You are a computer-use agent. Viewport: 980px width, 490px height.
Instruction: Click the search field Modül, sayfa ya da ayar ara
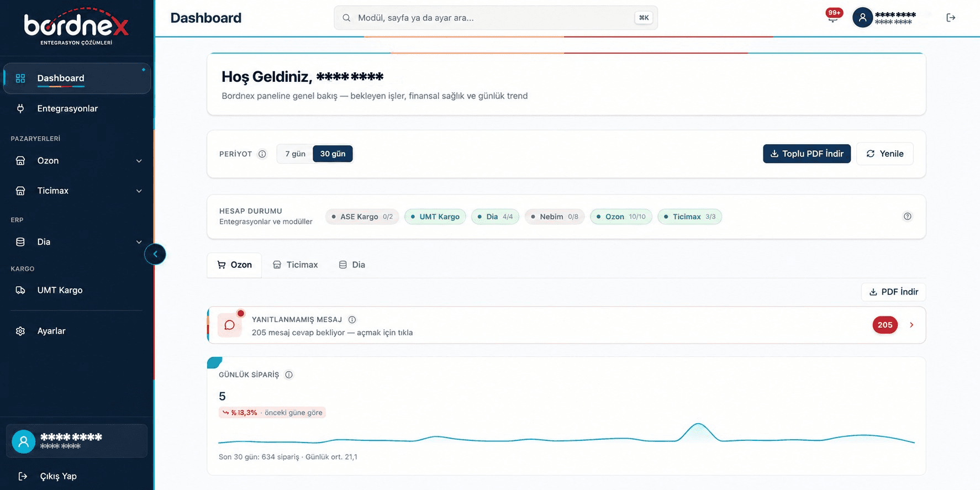496,18
